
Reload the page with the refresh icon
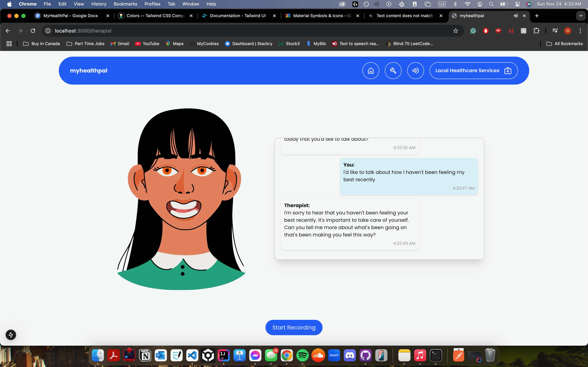click(33, 31)
